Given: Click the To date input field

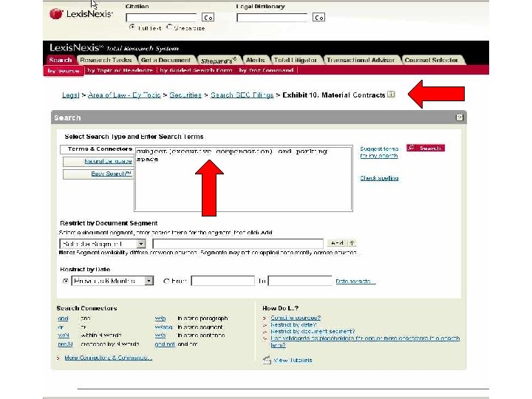Looking at the screenshot, I should click(300, 281).
